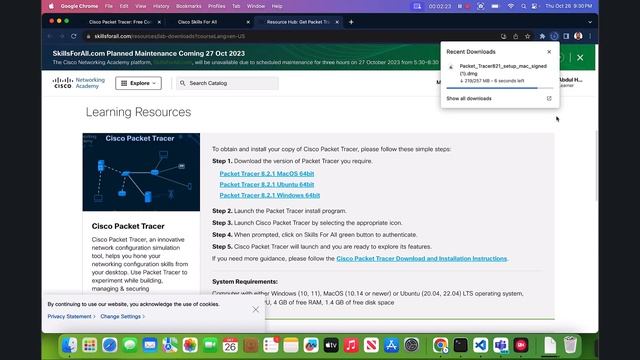Click Change Settings cookie link

pos(122,316)
